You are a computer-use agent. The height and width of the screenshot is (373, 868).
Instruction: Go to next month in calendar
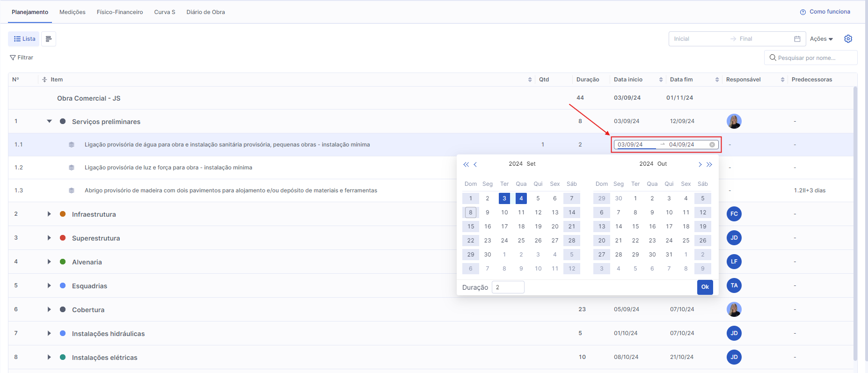click(700, 164)
